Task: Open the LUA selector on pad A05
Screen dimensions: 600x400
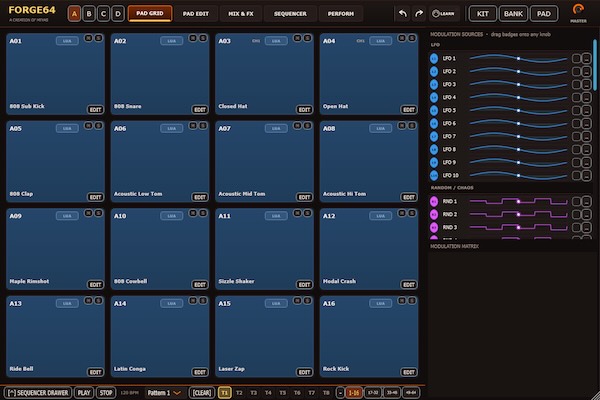Action: (x=67, y=129)
